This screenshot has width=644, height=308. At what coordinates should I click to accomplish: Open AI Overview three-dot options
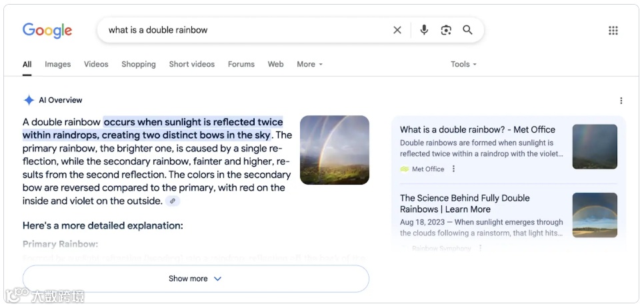[x=621, y=101]
